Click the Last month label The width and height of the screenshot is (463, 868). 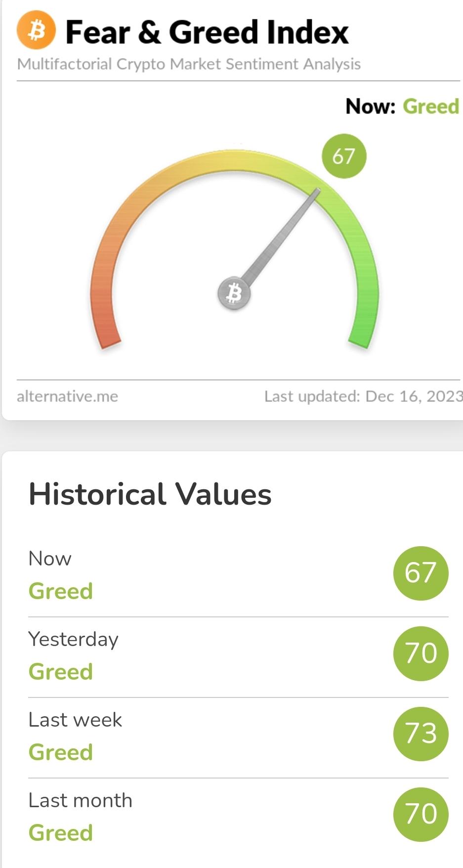pos(81,800)
